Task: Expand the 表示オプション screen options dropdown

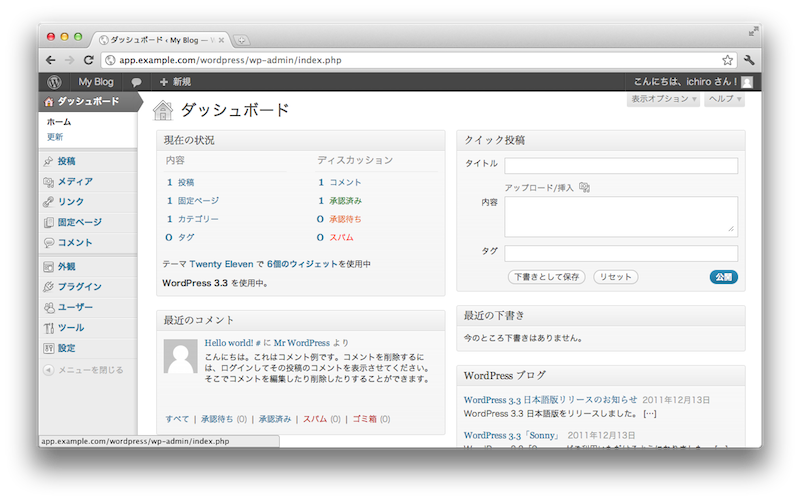Action: (x=663, y=99)
